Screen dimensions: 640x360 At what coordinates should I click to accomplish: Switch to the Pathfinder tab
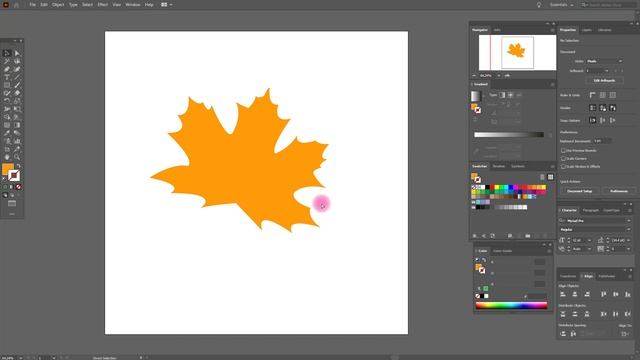[x=607, y=276]
